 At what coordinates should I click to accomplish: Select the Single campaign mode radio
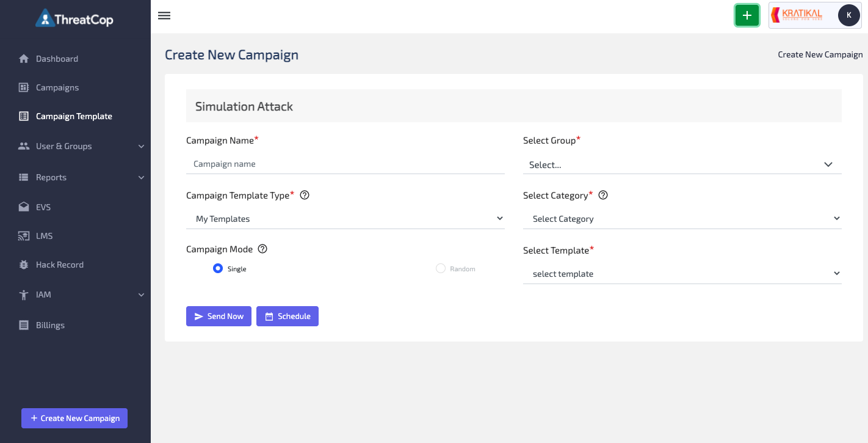[x=218, y=268]
